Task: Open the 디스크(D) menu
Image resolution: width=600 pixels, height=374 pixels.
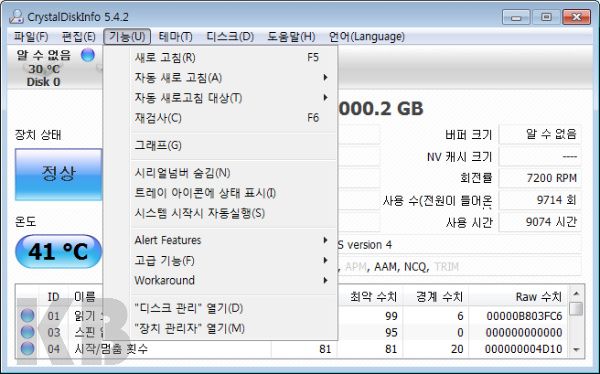Action: (x=230, y=37)
